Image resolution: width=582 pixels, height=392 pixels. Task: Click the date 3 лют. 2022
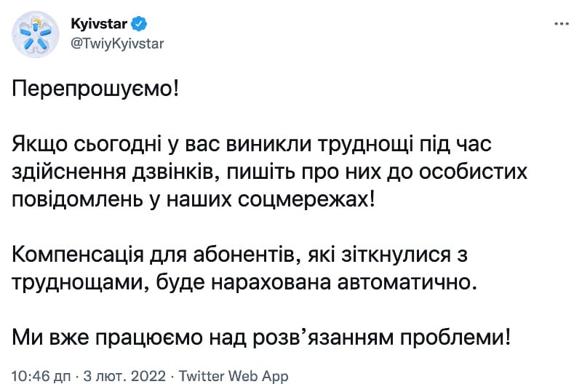(124, 376)
